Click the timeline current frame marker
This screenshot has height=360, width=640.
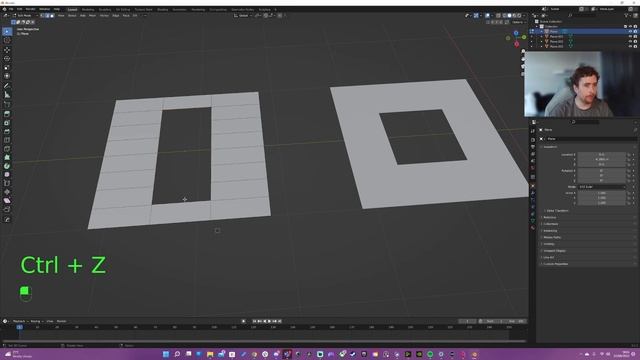[x=19, y=327]
